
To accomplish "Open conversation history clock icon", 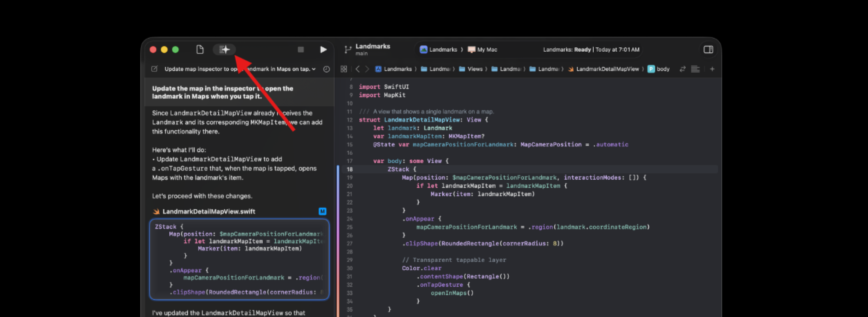I will coord(326,69).
